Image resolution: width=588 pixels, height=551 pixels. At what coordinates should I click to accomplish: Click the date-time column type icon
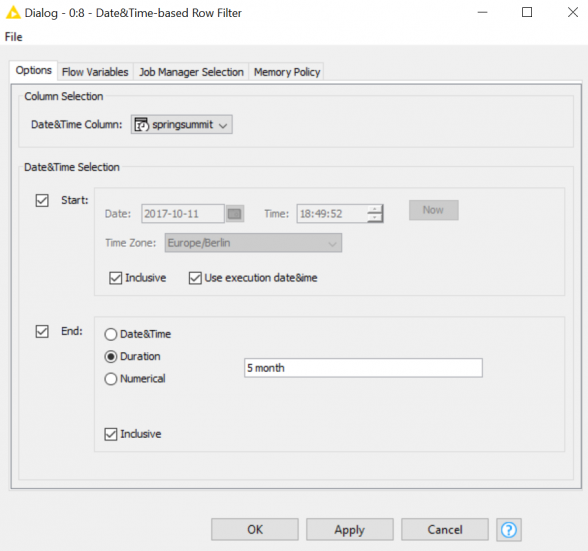(x=142, y=125)
